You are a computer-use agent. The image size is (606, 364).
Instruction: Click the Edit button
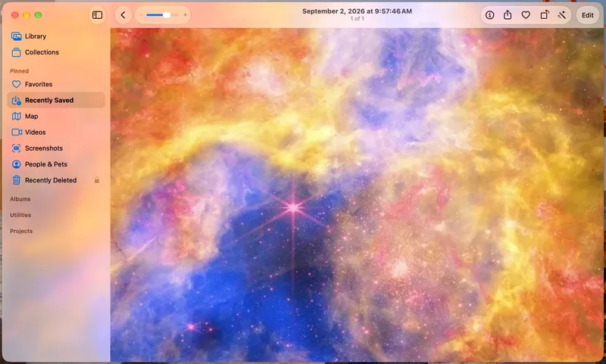588,15
